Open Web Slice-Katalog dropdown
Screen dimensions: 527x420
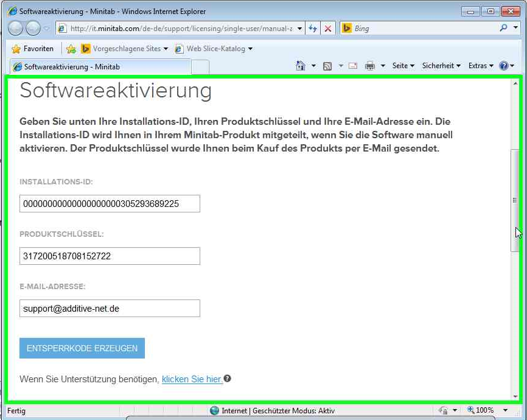(214, 49)
